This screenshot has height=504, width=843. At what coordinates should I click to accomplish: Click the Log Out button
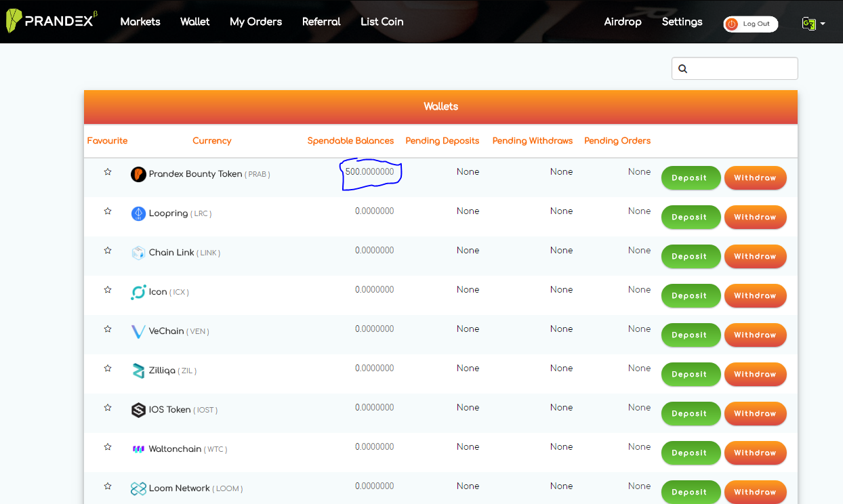coord(751,24)
